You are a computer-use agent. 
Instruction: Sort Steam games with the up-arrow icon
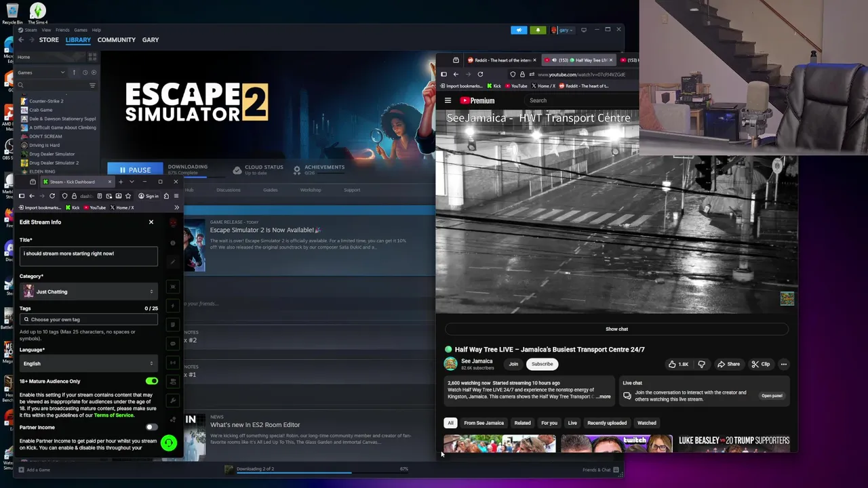(x=75, y=73)
